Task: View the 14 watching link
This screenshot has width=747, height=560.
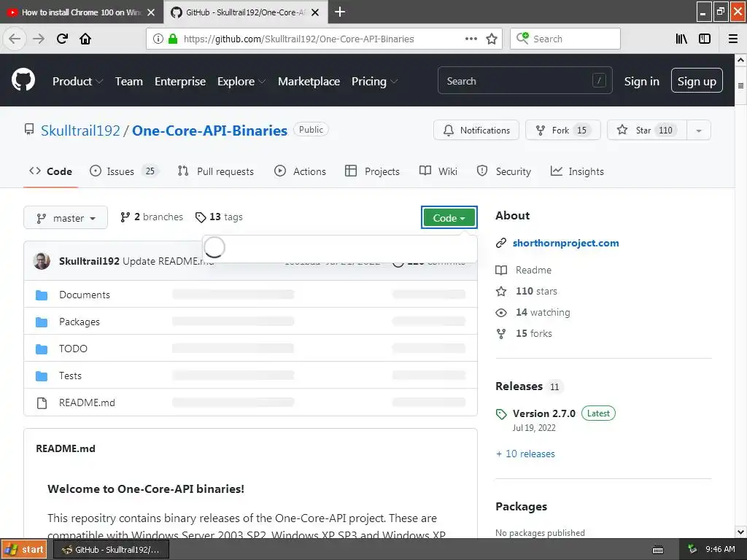Action: tap(533, 312)
